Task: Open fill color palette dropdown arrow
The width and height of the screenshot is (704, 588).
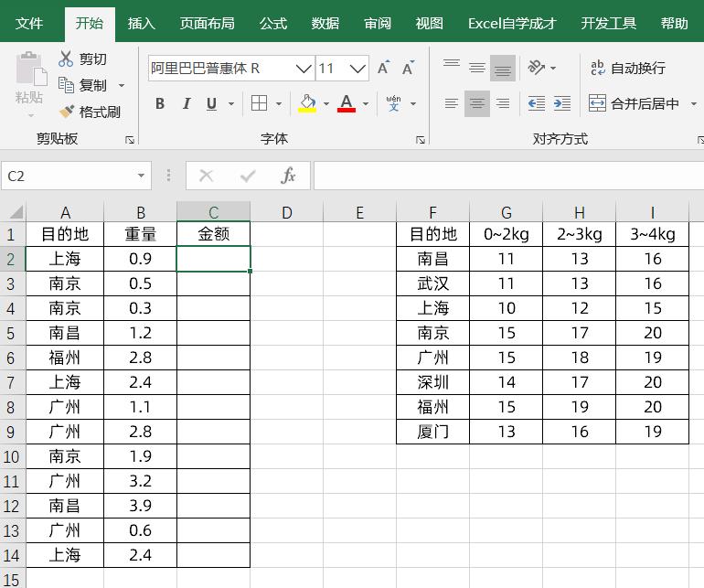Action: point(326,103)
